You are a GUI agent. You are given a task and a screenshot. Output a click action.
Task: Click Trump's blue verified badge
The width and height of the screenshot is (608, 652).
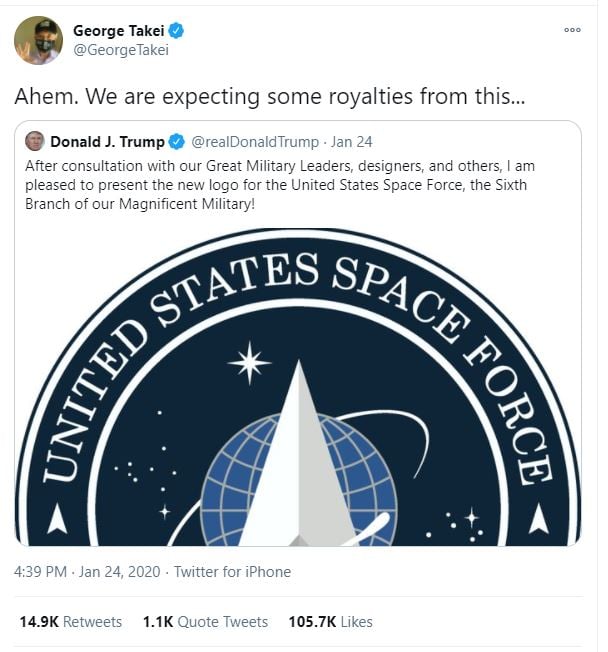coord(175,141)
